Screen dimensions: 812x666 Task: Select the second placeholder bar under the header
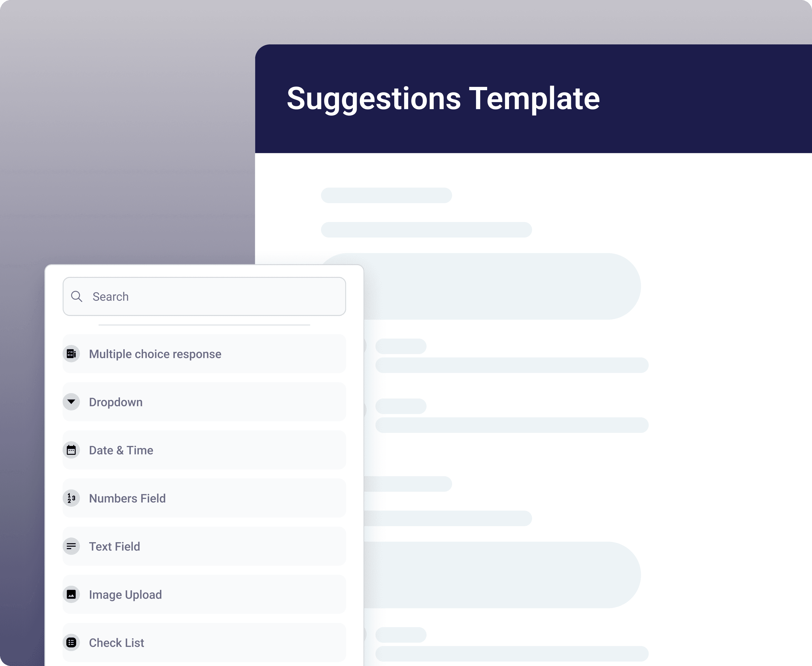(426, 230)
